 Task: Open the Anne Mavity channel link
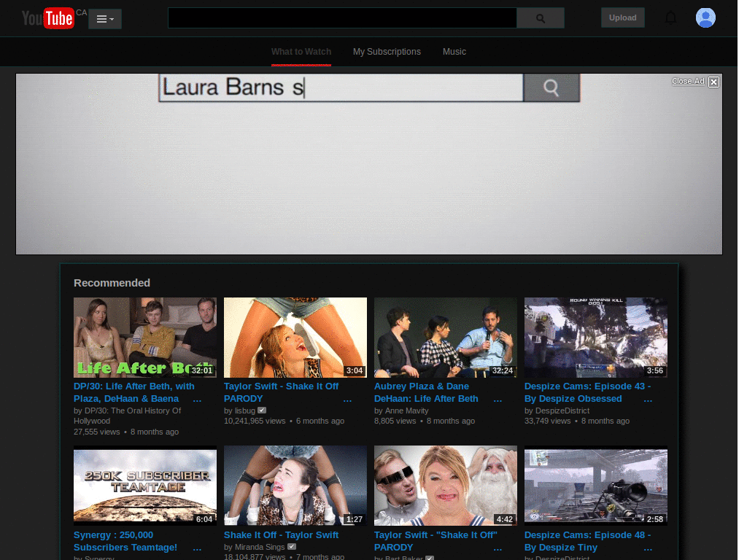click(x=406, y=411)
